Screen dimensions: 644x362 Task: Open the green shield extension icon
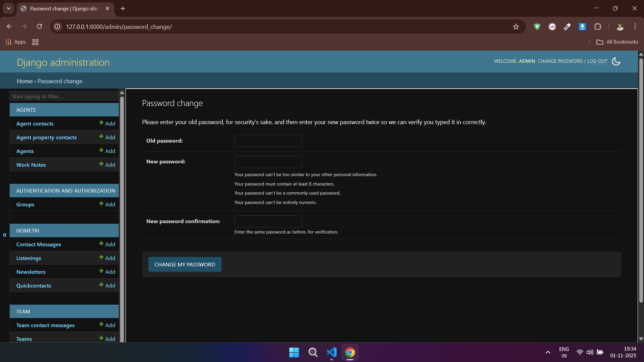tap(537, 27)
